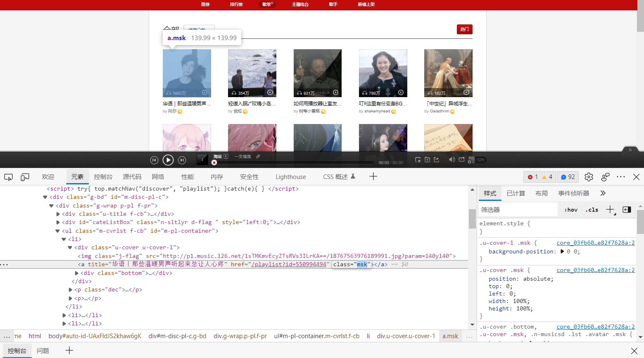Click the 92 issues counter badge

(568, 177)
